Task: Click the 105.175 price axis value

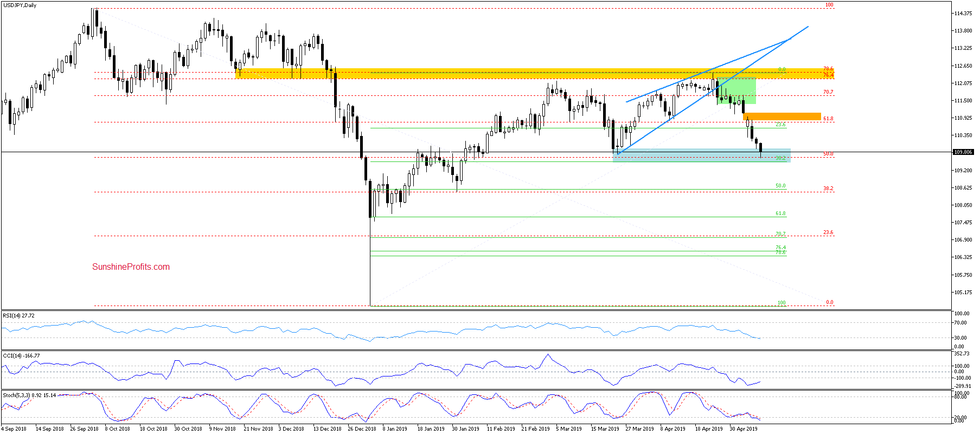Action: pyautogui.click(x=963, y=293)
